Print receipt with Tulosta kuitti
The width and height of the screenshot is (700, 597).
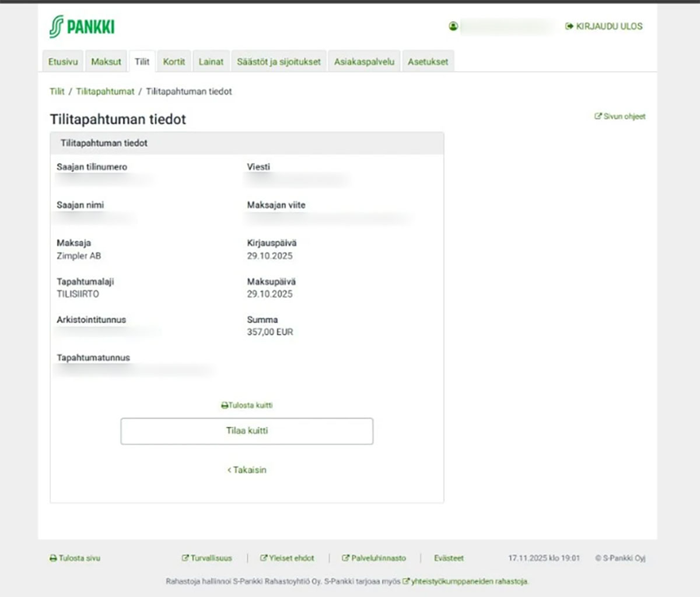(247, 405)
